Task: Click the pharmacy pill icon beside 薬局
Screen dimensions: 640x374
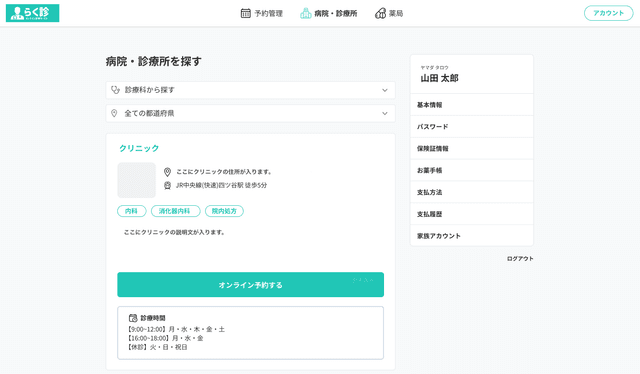Action: point(380,13)
